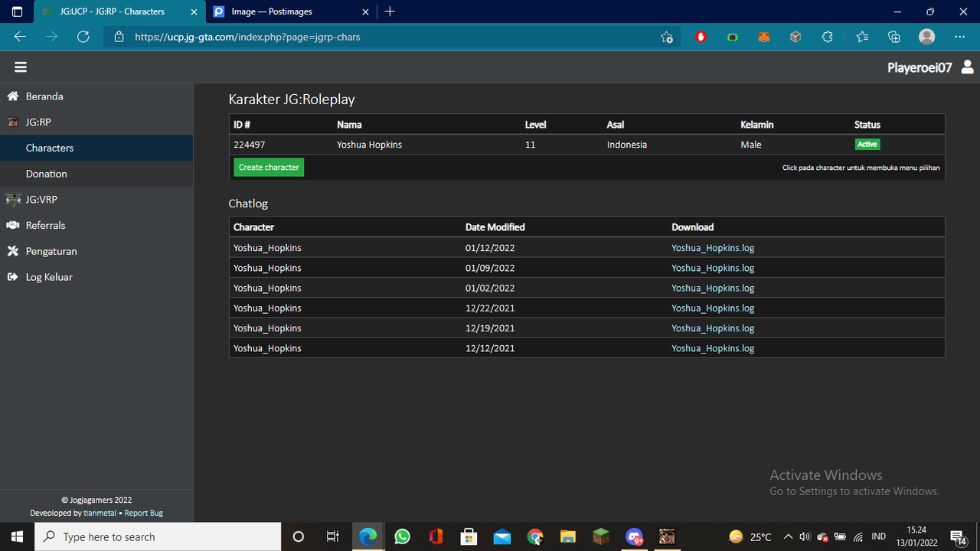This screenshot has width=980, height=551.
Task: Download Yoshua_Hopkins.log dated 12/12/2021
Action: pyautogui.click(x=713, y=348)
